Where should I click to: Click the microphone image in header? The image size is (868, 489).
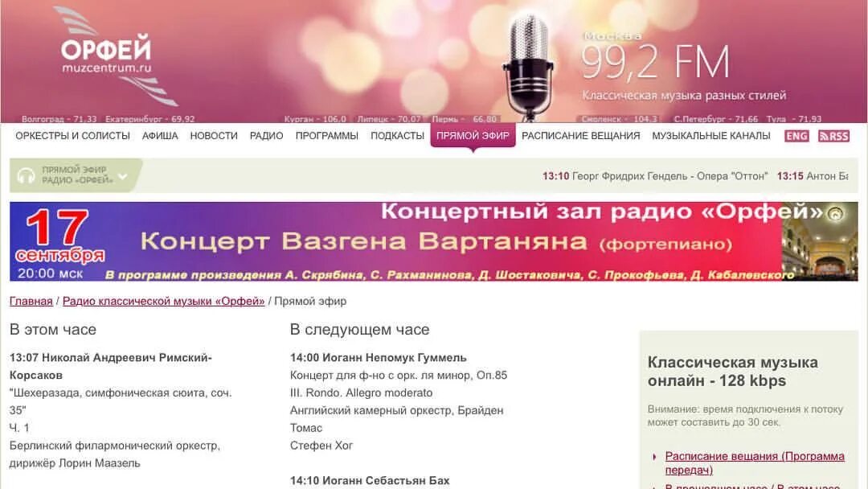coord(528,67)
